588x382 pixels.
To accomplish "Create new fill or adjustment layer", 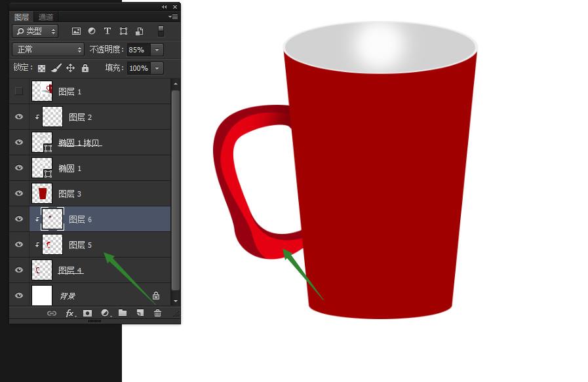I will tap(106, 313).
